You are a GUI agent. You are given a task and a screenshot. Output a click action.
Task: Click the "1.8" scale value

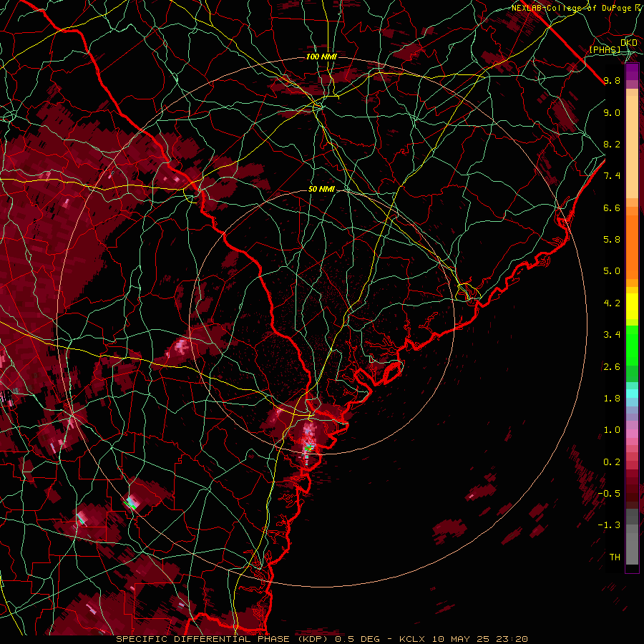(x=612, y=399)
